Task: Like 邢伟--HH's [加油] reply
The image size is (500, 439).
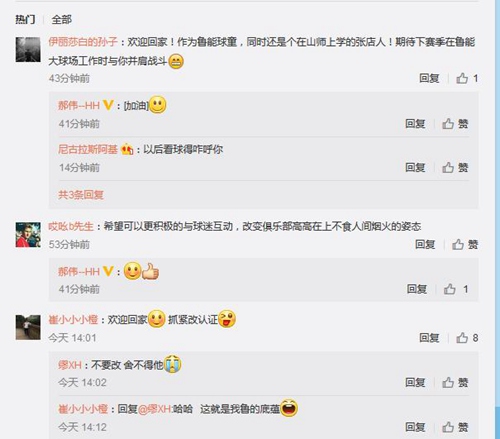Action: [455, 124]
